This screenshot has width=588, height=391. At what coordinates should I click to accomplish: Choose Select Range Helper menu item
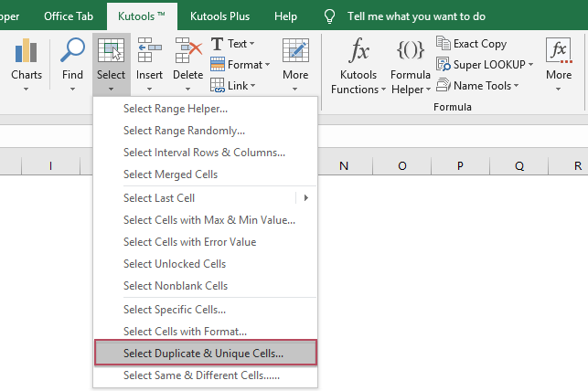click(176, 109)
